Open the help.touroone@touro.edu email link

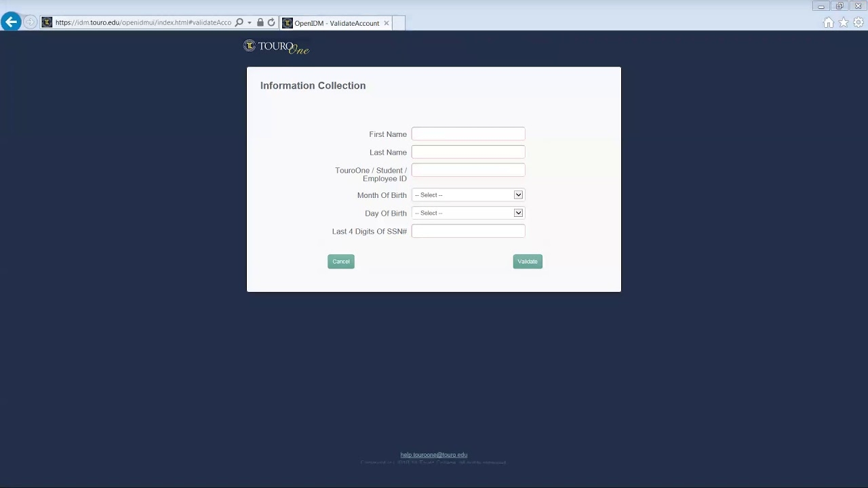(433, 455)
